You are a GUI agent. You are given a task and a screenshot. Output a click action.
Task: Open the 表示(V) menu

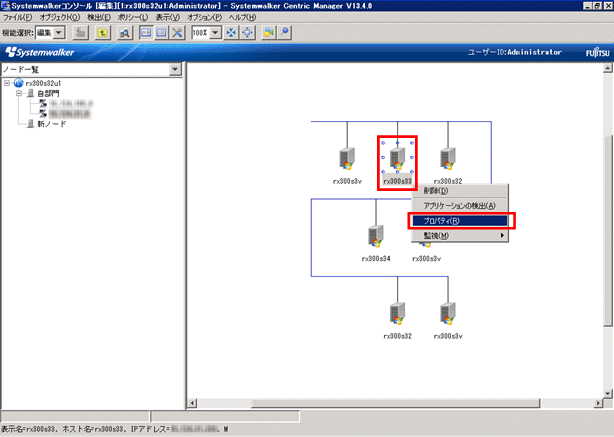pyautogui.click(x=168, y=17)
